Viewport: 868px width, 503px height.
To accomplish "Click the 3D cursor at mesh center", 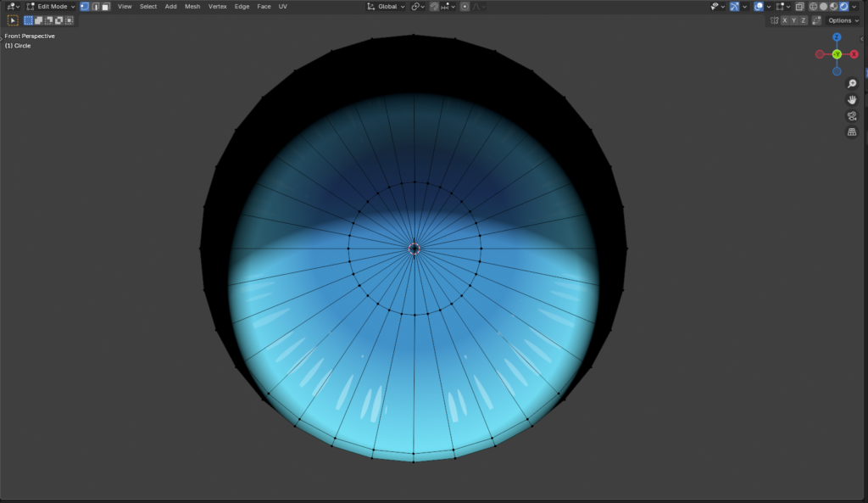I will (x=414, y=249).
